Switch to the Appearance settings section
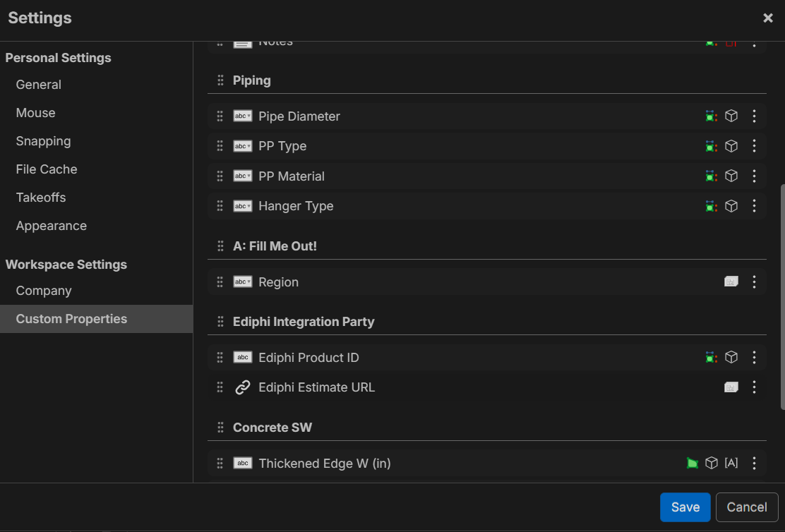The width and height of the screenshot is (785, 532). [52, 226]
